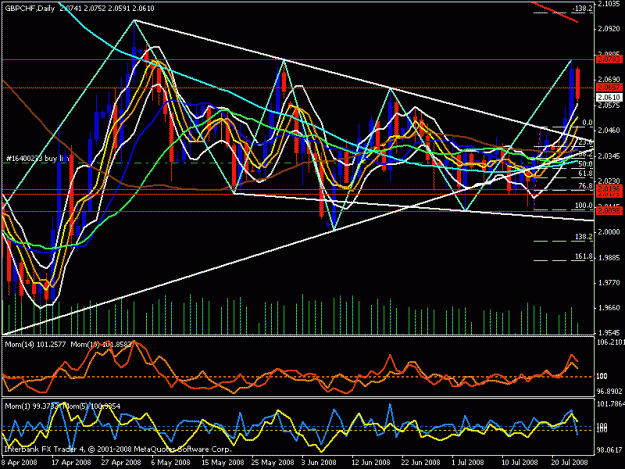Click the 50.0 Fibonacci level label
625x469 pixels.
(x=585, y=164)
